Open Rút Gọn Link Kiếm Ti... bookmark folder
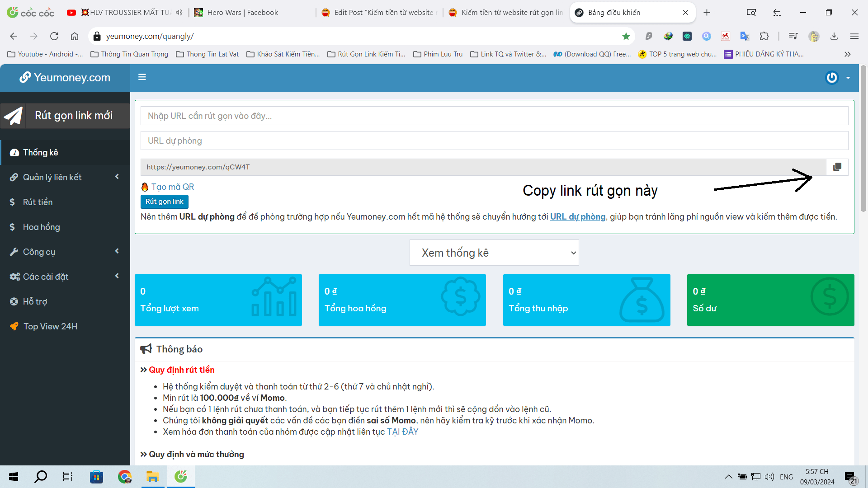Viewport: 868px width, 488px height. click(x=366, y=54)
